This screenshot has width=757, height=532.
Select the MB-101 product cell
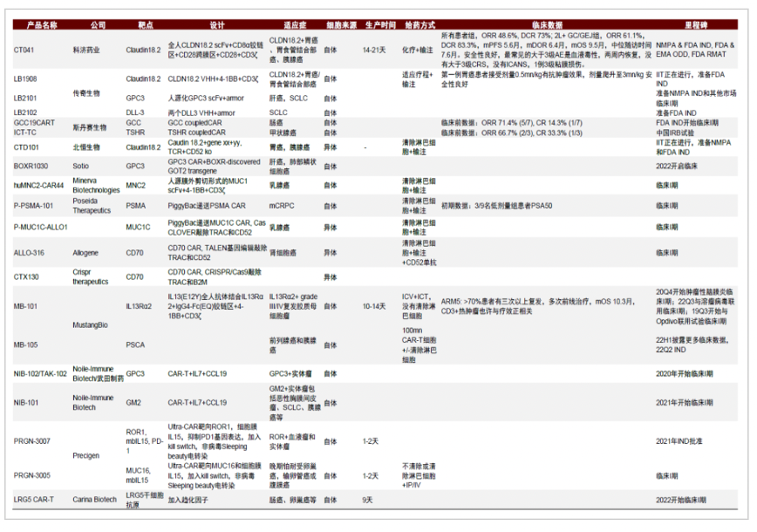click(25, 306)
